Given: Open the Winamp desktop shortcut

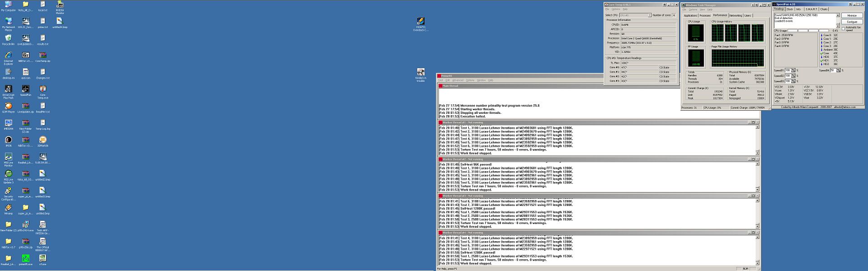Looking at the screenshot, I should tap(8, 210).
